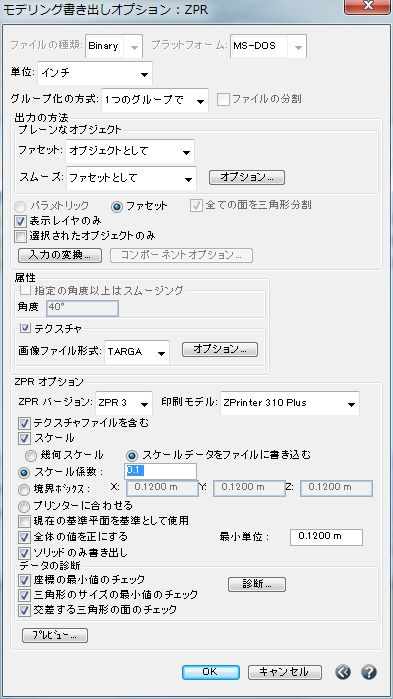
Task: Open the 印刷モデル ZPrinter 310 Plus dropdown
Action: click(290, 403)
